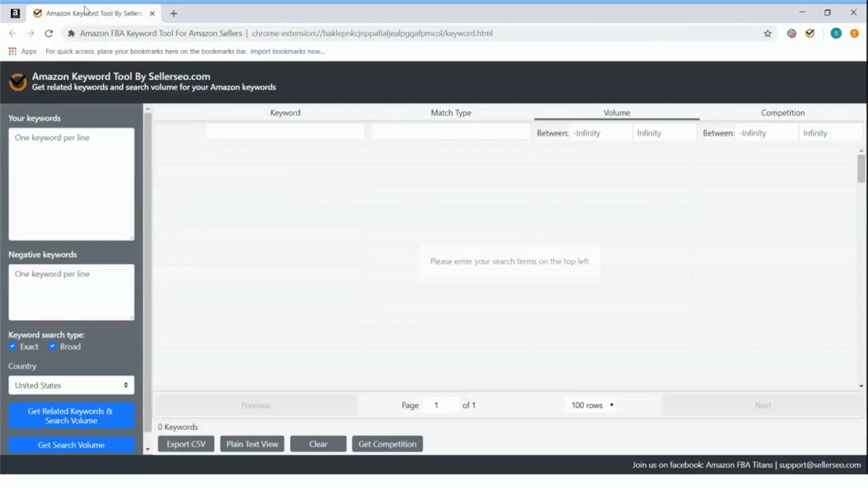Viewport: 868px width, 488px height.
Task: Click the sidebar scrollbar up arrow
Action: (x=148, y=108)
